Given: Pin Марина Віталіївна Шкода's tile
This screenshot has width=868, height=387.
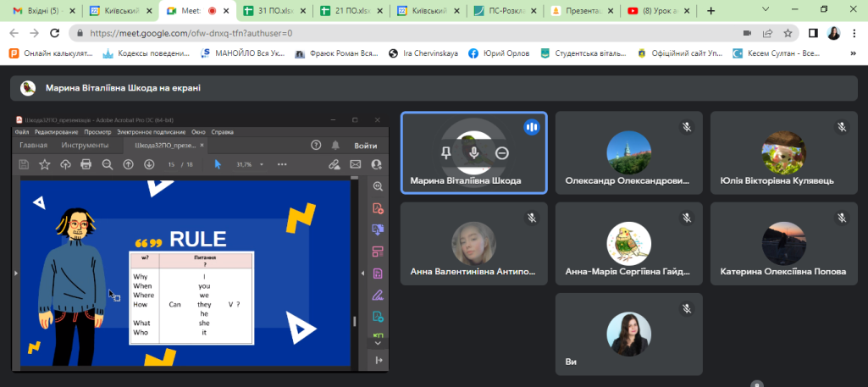Looking at the screenshot, I should click(446, 153).
